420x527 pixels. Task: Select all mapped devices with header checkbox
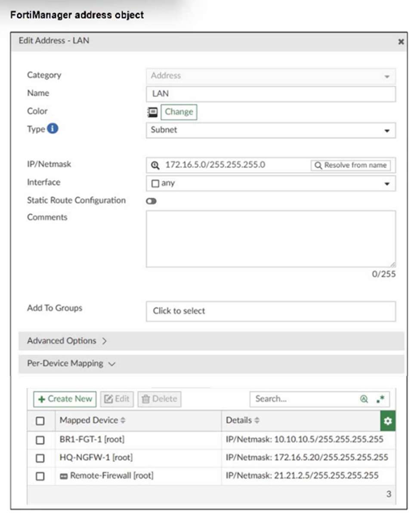[x=40, y=421]
